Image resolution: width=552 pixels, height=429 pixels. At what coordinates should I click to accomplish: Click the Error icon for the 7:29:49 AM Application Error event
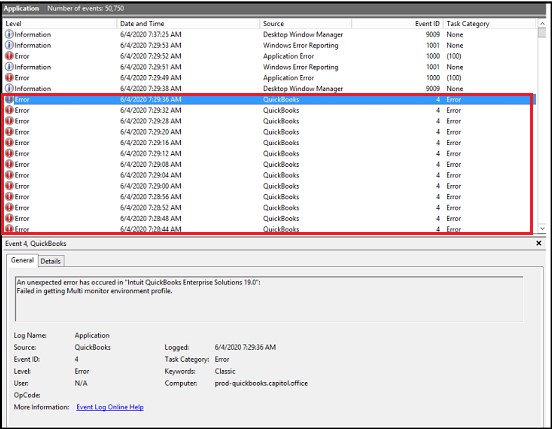pos(9,77)
